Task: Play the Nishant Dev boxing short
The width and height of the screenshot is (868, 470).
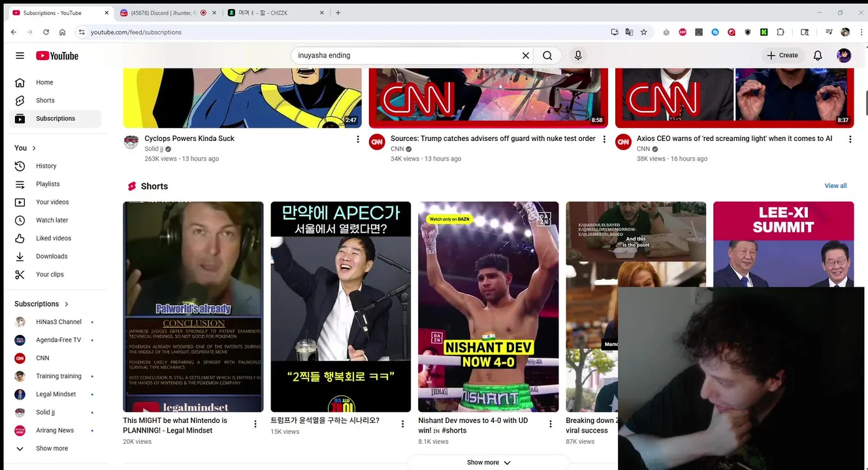Action: click(489, 307)
